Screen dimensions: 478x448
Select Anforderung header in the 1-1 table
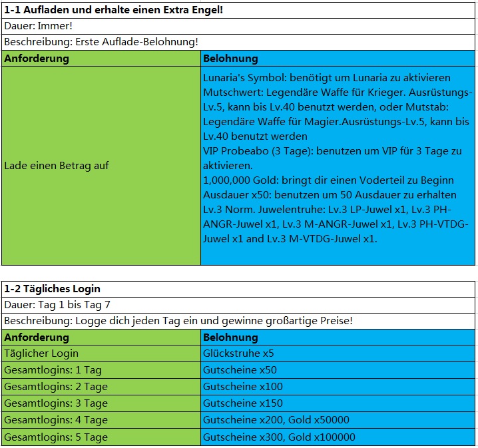37,59
